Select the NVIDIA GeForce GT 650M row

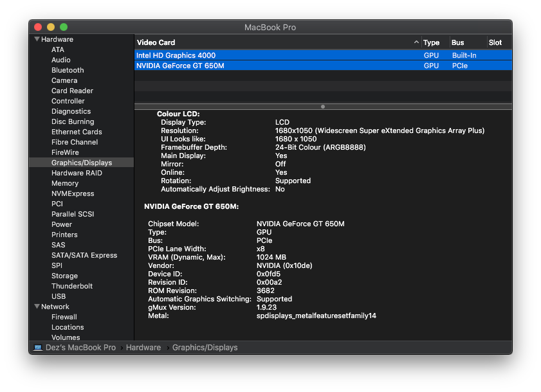323,66
